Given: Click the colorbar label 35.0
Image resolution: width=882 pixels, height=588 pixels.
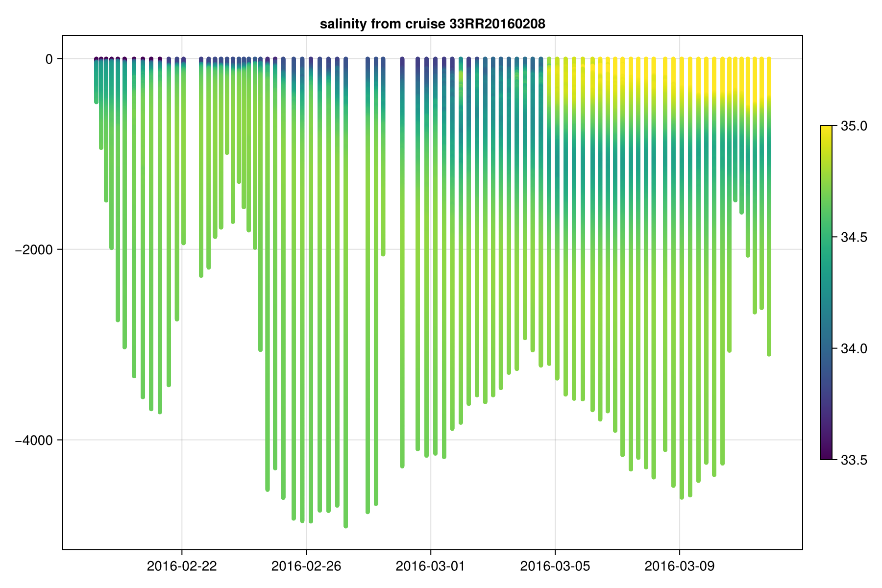Looking at the screenshot, I should 854,126.
